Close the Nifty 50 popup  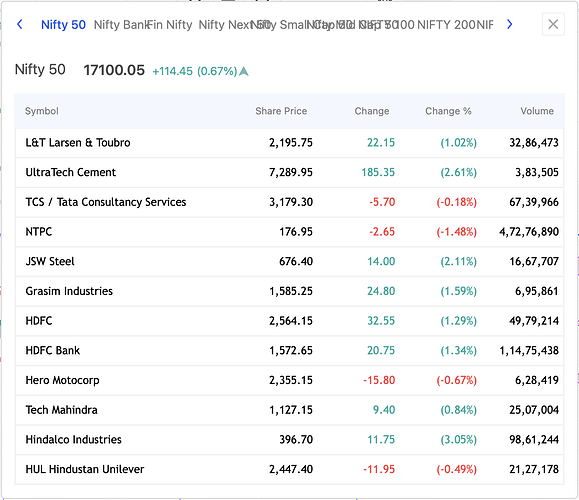(x=553, y=24)
